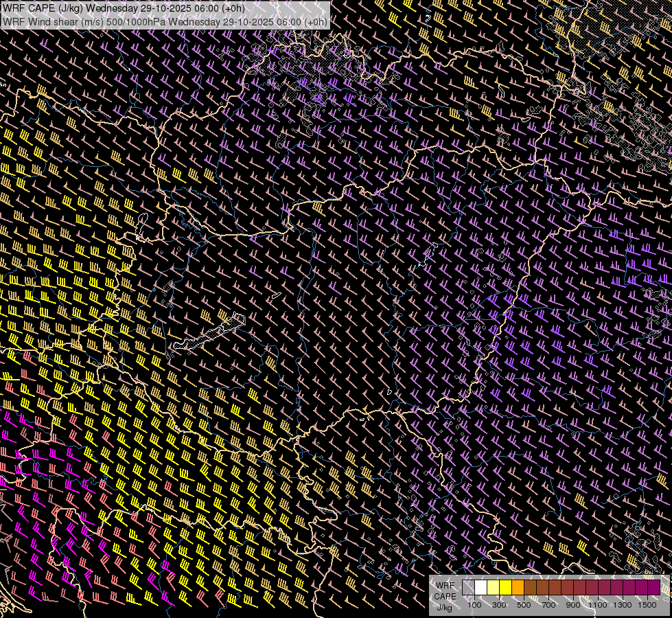Select the pale yellow CAPE legend swatch
The height and width of the screenshot is (618, 672).
point(493,587)
